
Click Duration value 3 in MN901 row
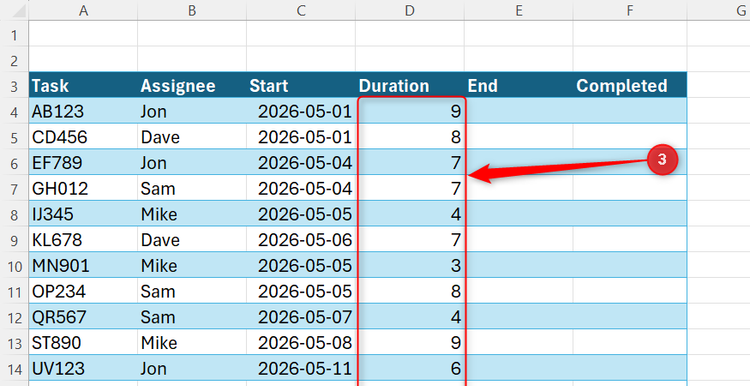click(x=409, y=266)
